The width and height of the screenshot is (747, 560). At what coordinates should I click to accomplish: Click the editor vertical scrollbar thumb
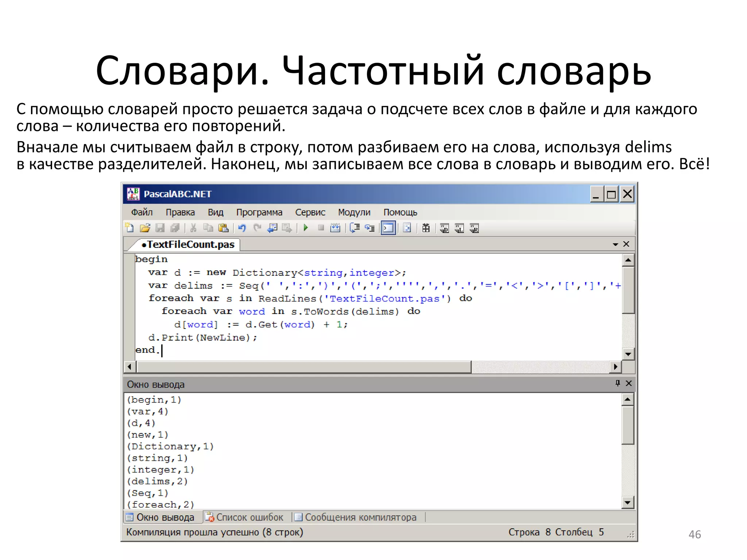click(x=628, y=290)
